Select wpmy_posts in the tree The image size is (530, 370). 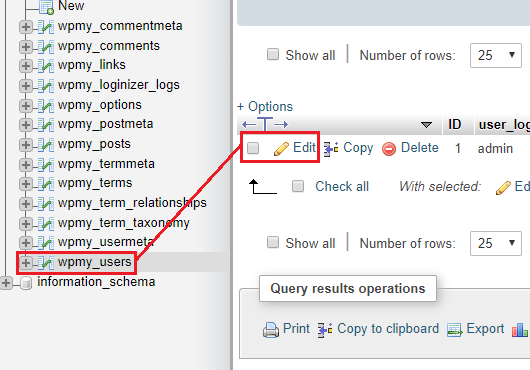[94, 144]
